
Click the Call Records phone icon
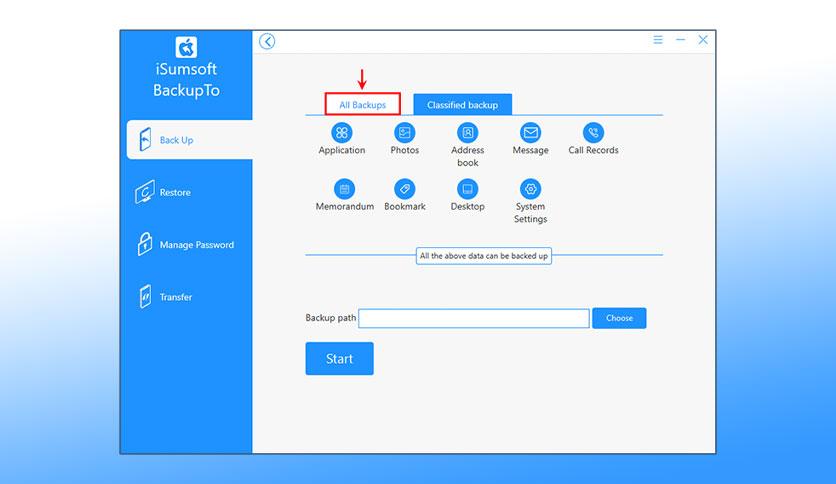click(593, 133)
